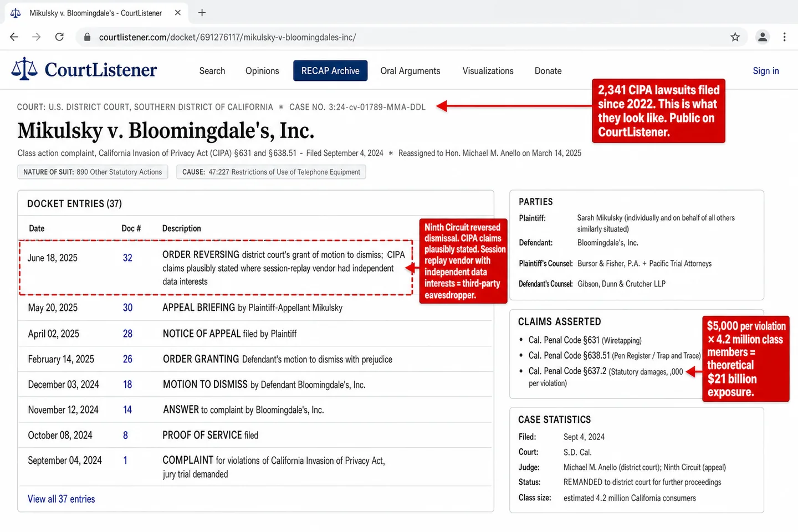Open docket document number 32
798x532 pixels.
point(127,258)
